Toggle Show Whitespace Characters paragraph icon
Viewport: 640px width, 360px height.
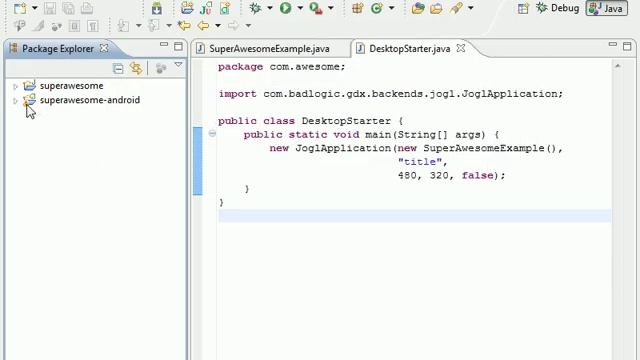tap(93, 26)
